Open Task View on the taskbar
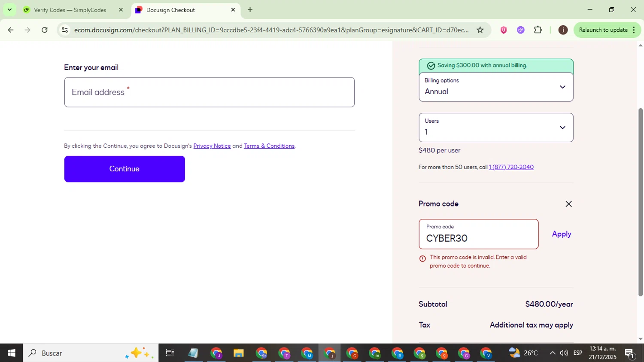 (170, 353)
